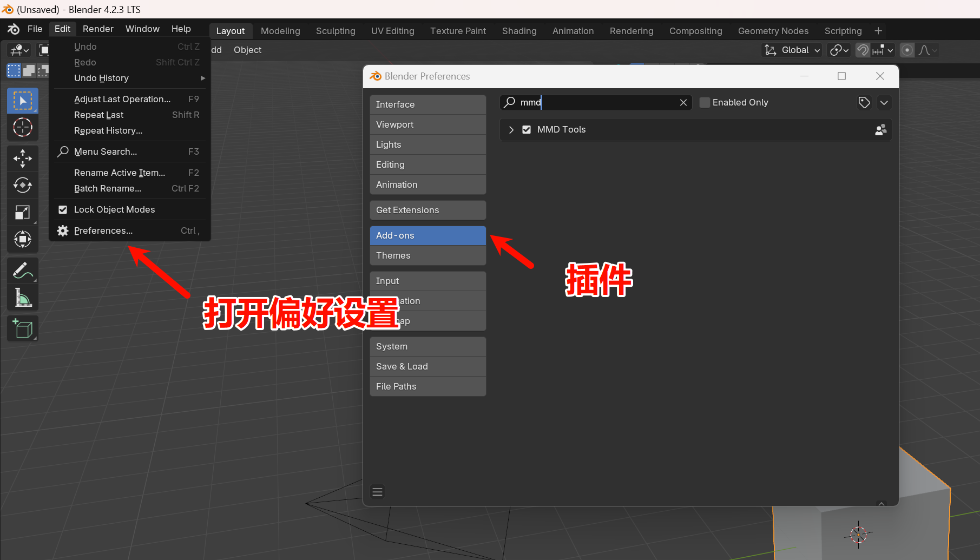Select the 3D Cursor tool
This screenshot has height=560, width=980.
pyautogui.click(x=22, y=127)
